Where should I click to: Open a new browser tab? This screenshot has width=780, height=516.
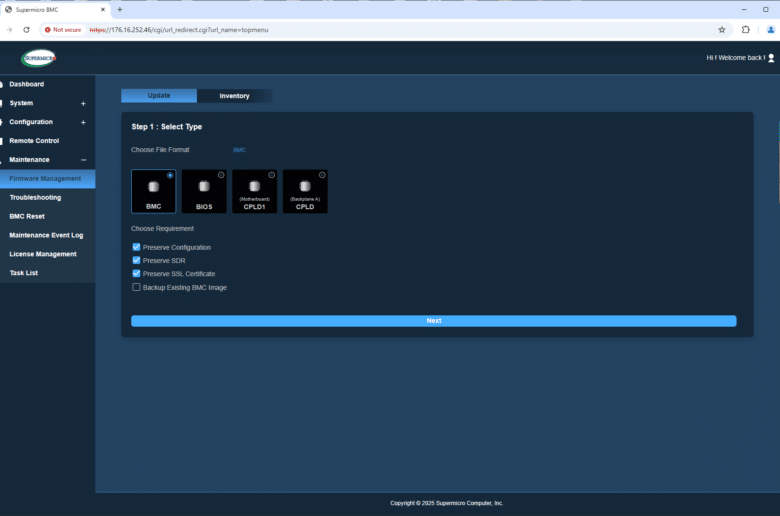point(120,9)
